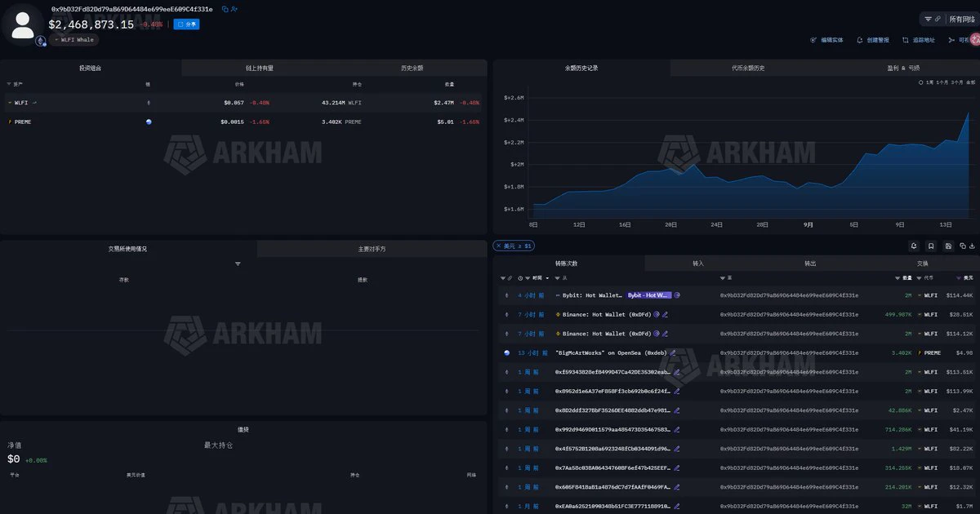This screenshot has height=514, width=980.
Task: Select the 转入 inflow tab
Action: point(698,264)
